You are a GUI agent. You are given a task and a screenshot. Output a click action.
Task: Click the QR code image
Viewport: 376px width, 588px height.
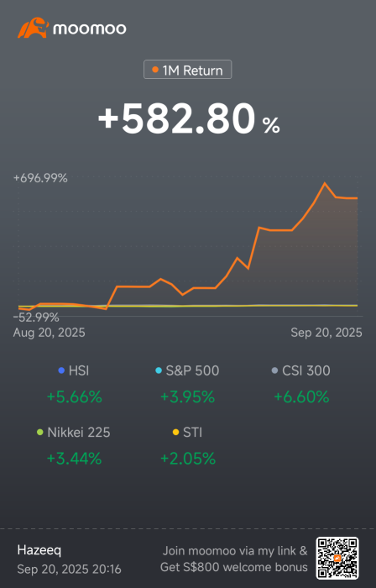[337, 558]
